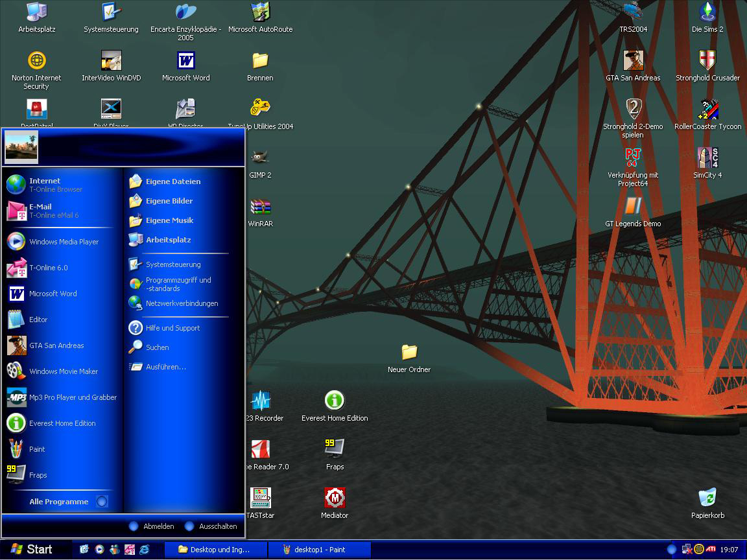
Task: Launch Fraps from Start menu list
Action: 62,474
